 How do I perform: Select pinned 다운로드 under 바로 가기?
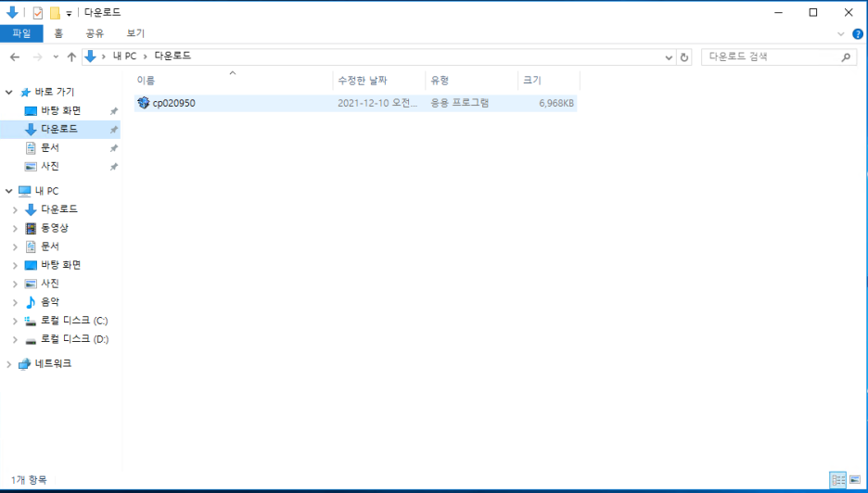pos(59,130)
